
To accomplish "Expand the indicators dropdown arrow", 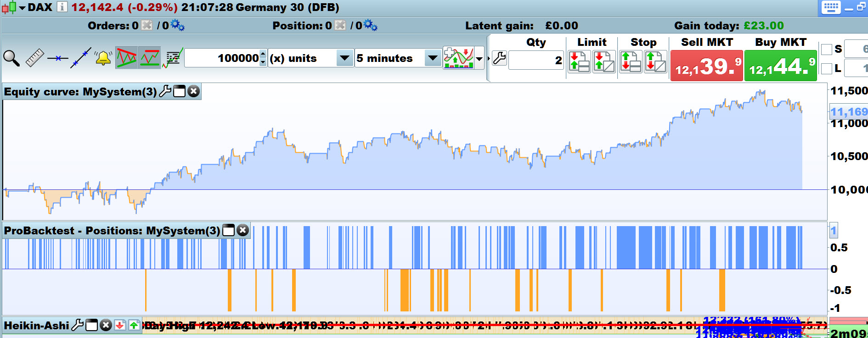I will [x=479, y=58].
